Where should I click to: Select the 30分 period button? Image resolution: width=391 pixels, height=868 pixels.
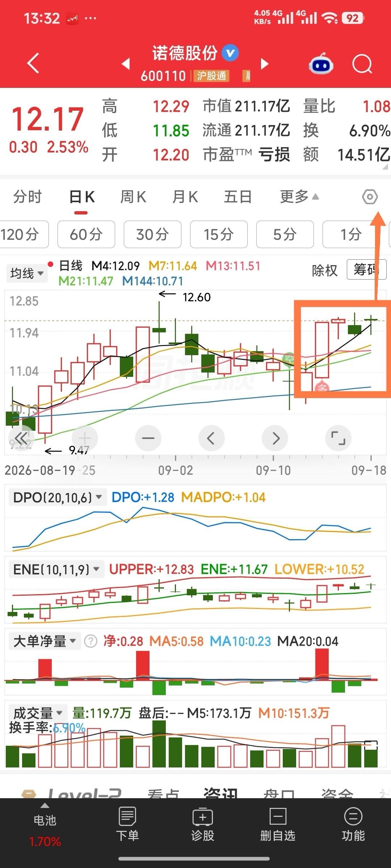coord(152,234)
